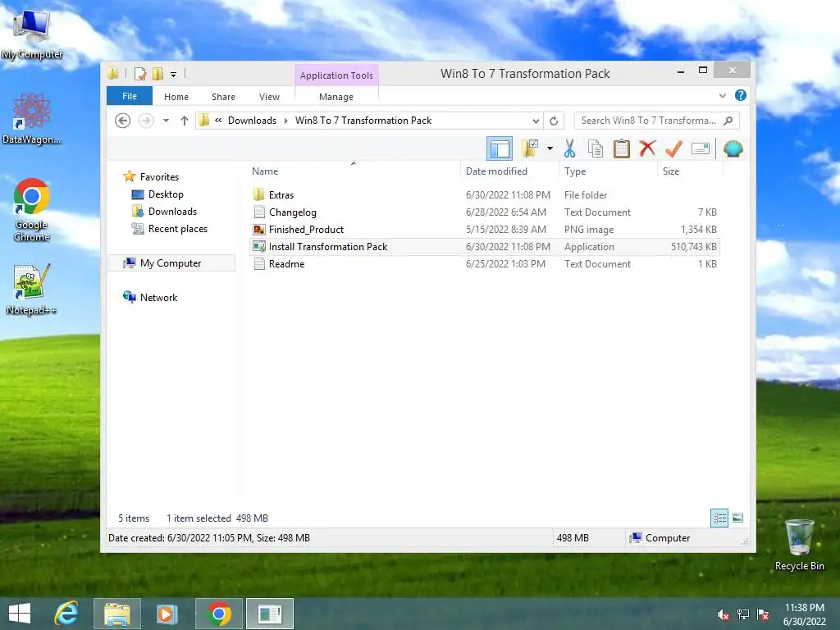
Task: Select the Install Transformation Pack application
Action: 484,246
